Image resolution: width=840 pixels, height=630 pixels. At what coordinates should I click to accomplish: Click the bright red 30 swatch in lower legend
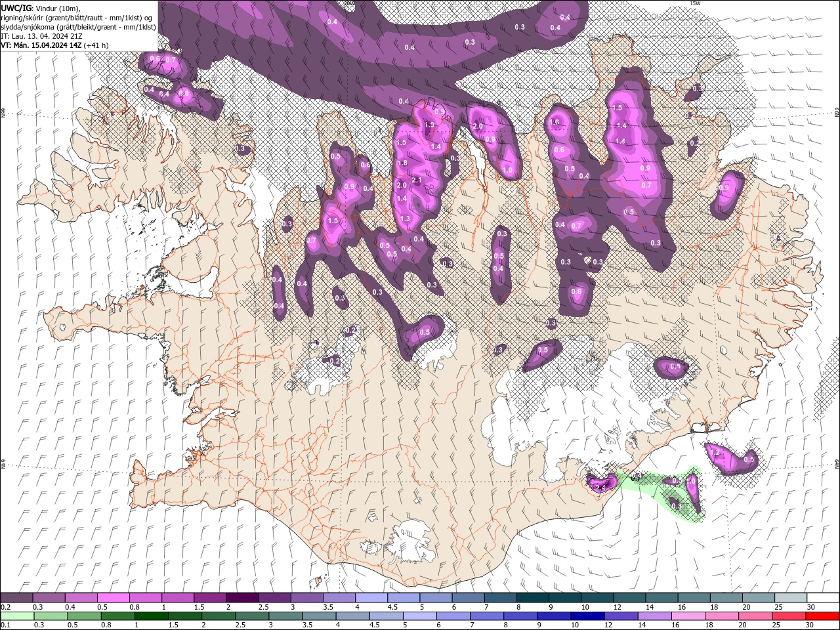[x=822, y=616]
